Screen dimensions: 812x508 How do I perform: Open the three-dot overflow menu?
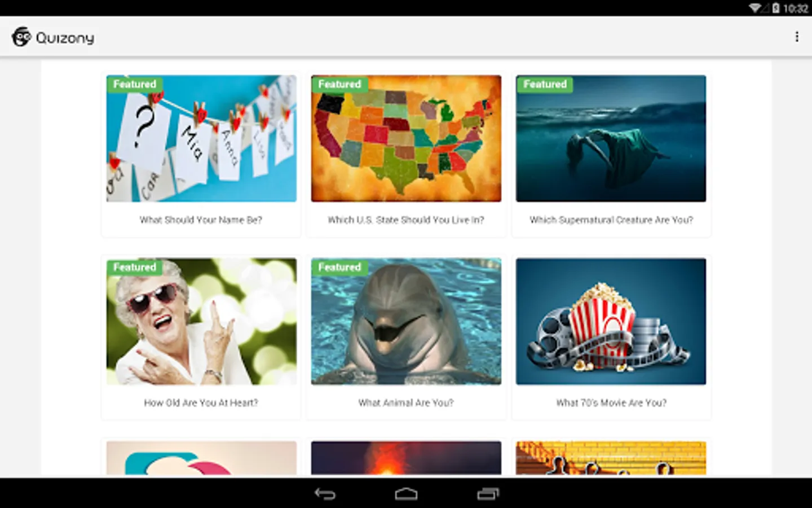pos(796,37)
